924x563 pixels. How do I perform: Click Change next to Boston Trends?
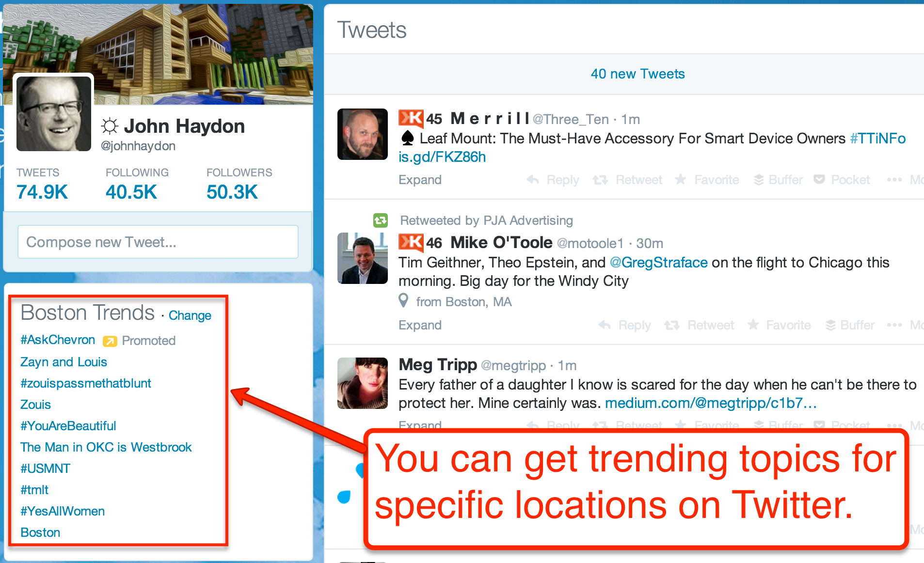[x=190, y=315]
